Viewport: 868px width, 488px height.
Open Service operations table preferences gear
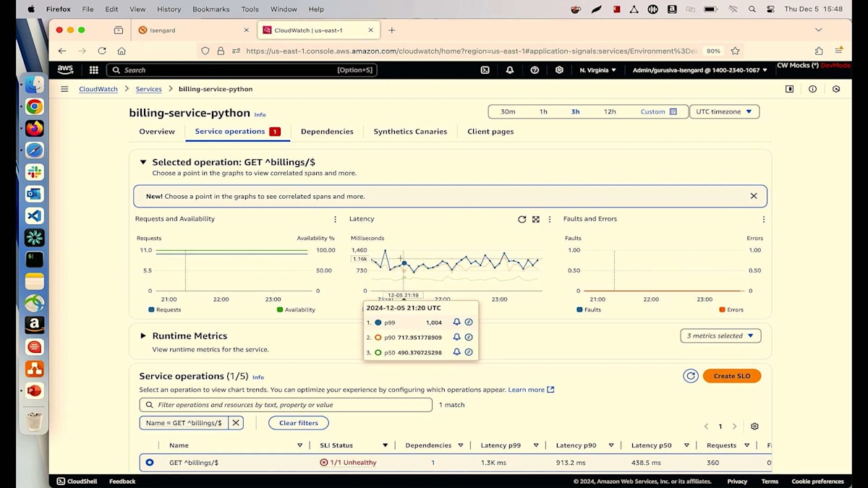[754, 427]
